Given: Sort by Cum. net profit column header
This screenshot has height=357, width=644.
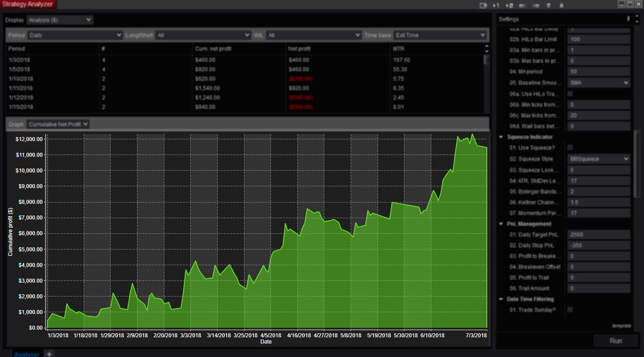Looking at the screenshot, I should 213,48.
